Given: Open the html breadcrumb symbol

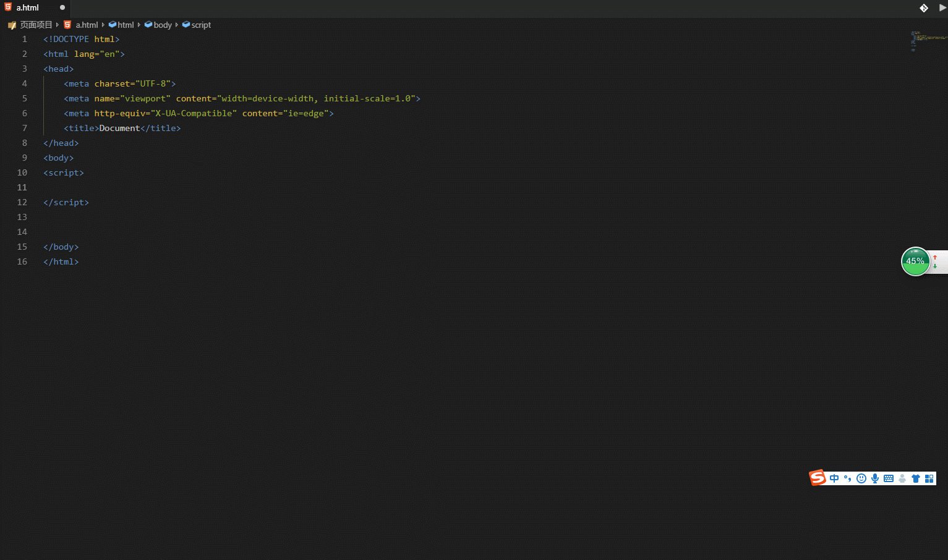Looking at the screenshot, I should (x=126, y=25).
